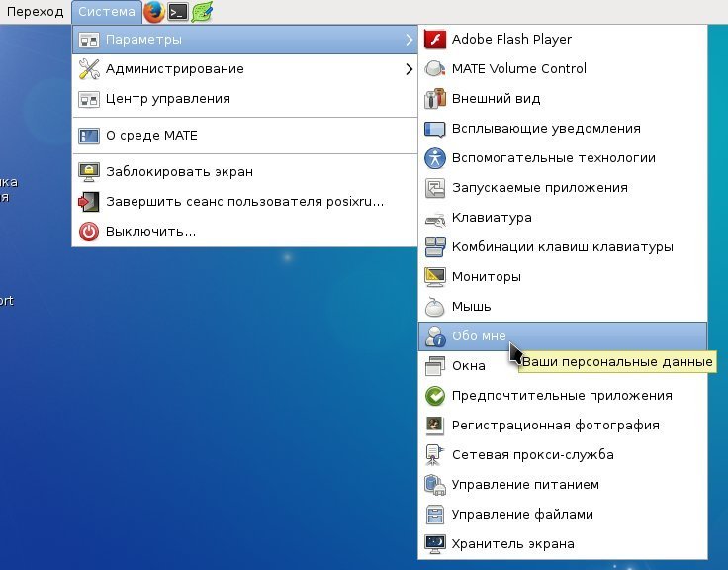Click the Центр управления icon
The height and width of the screenshot is (570, 728).
click(x=89, y=99)
